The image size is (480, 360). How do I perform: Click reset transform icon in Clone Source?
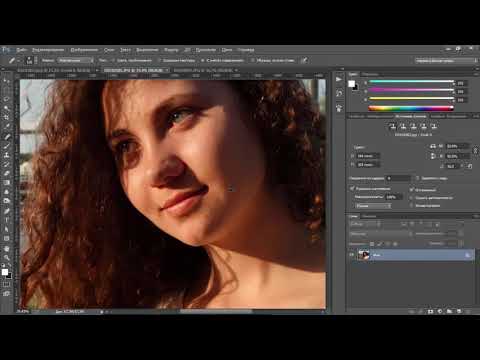click(470, 166)
